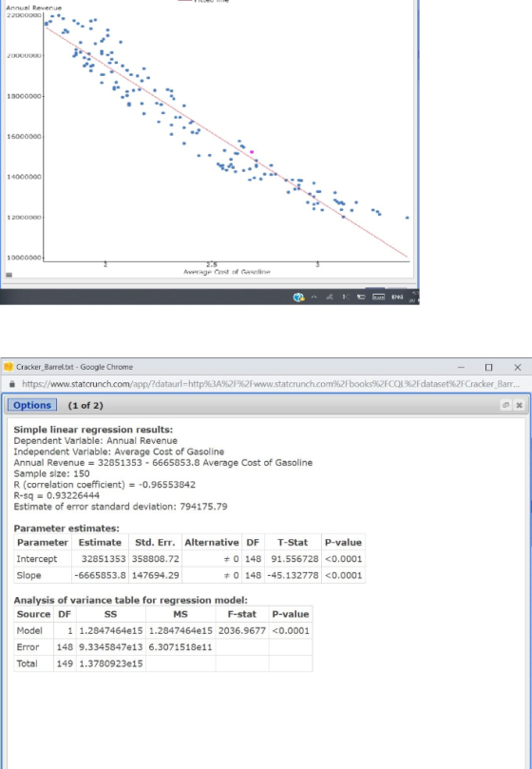Click 'Independent Variable: Average Cost of Gasoline' line
Screen dimensions: 532x769
119,452
